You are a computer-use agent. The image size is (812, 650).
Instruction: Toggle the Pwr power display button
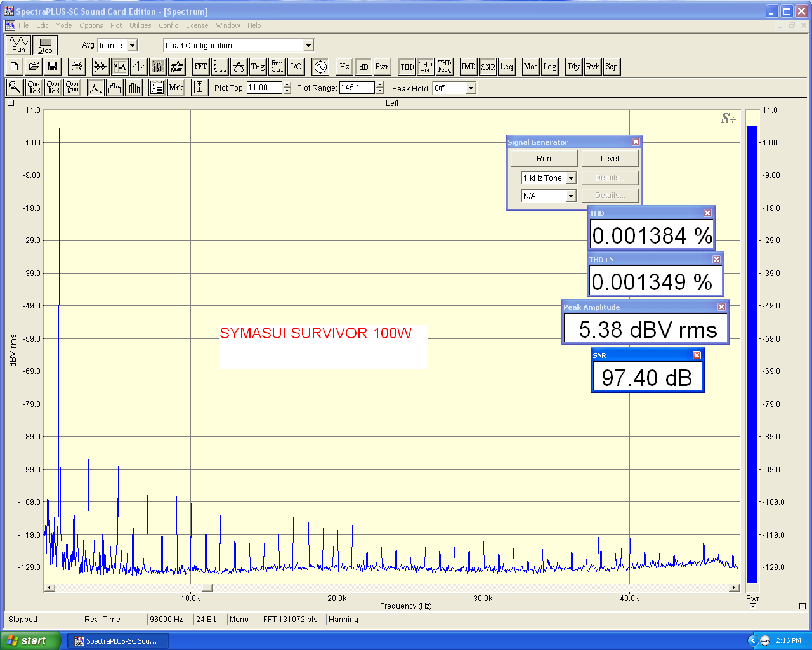click(382, 67)
